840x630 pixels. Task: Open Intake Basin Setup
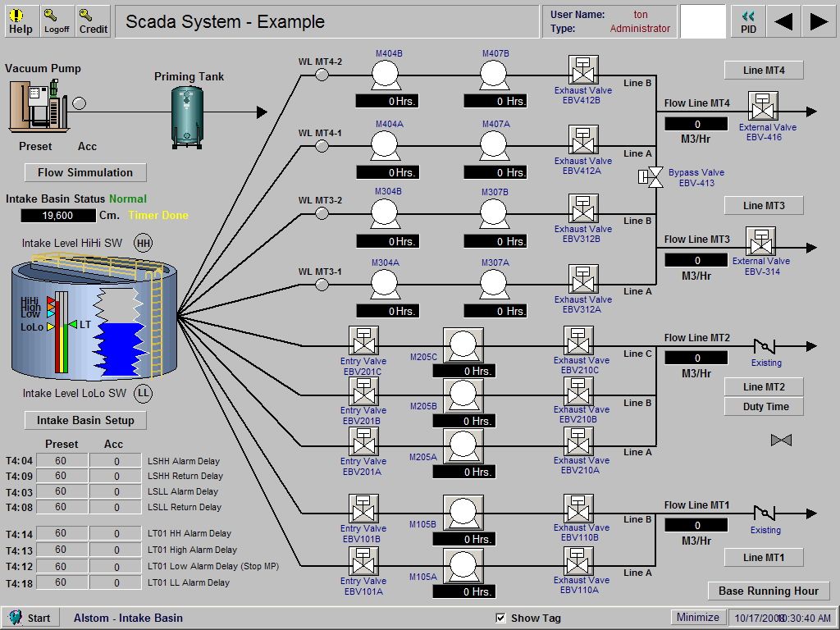[x=84, y=420]
